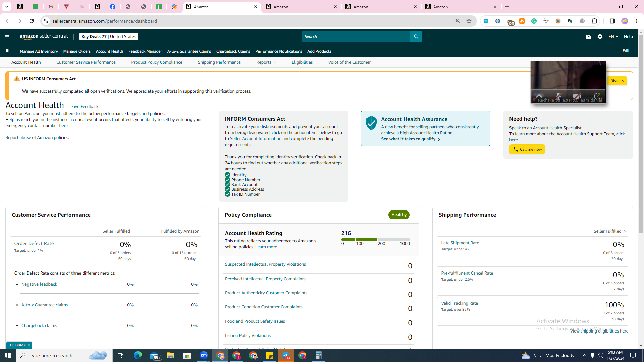This screenshot has width=644, height=362.
Task: Open the settings gear icon
Action: [x=600, y=37]
